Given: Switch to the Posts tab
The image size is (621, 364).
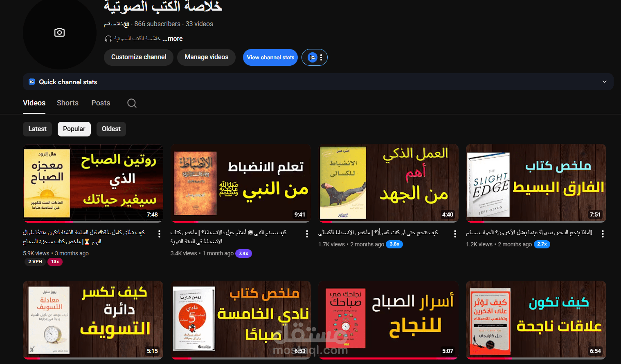Looking at the screenshot, I should click(101, 103).
